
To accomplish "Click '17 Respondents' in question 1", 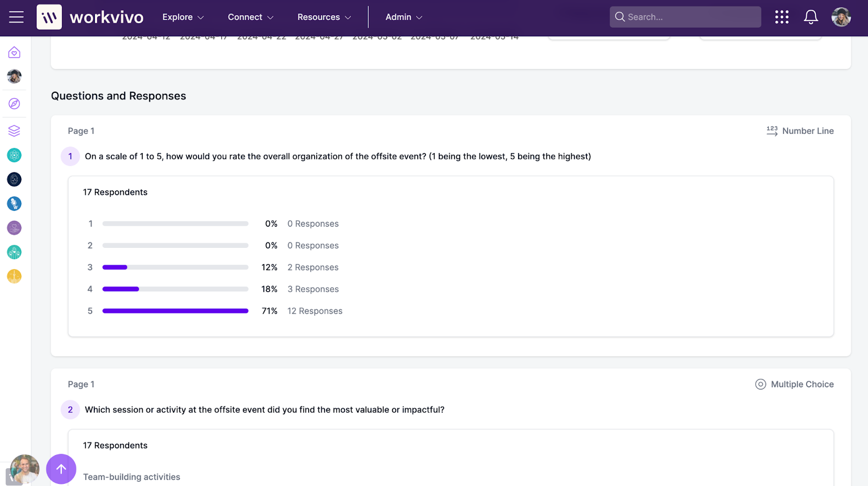I will pos(115,192).
